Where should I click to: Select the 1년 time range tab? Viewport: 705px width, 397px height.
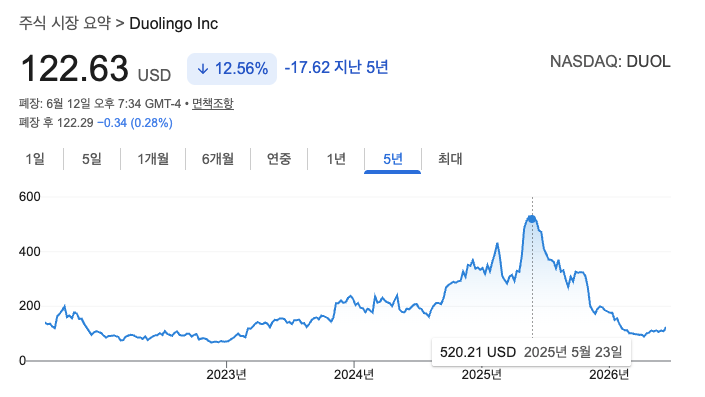click(x=336, y=159)
